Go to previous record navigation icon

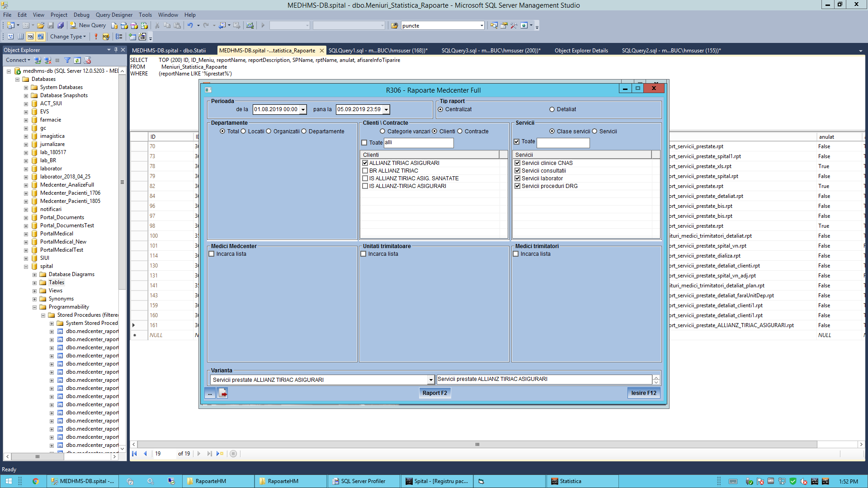[145, 454]
